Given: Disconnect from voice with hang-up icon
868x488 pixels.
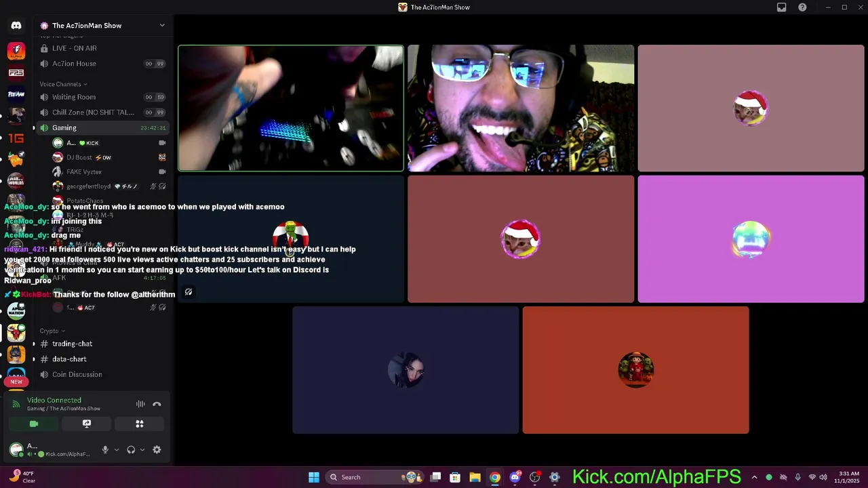Looking at the screenshot, I should 157,404.
